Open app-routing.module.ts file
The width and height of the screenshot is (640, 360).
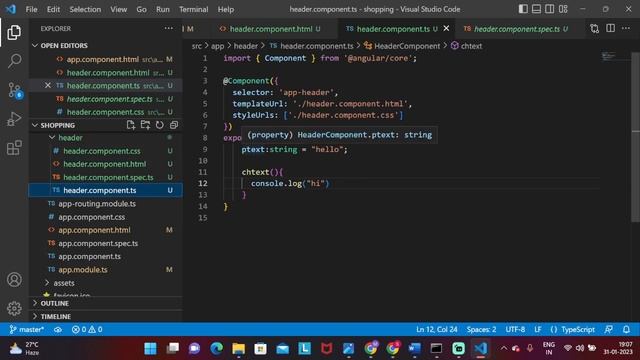97,204
